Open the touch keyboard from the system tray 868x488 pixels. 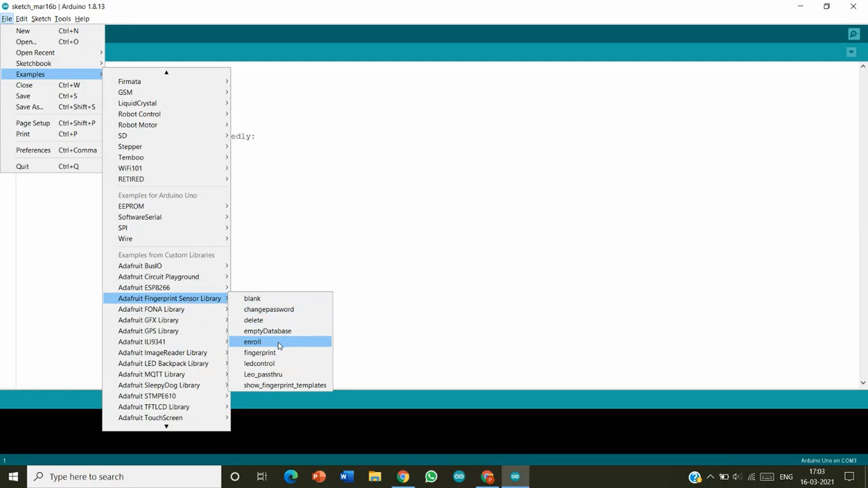[x=767, y=477]
